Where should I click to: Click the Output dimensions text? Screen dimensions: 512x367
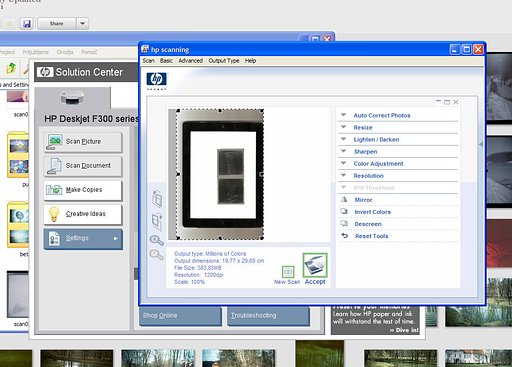219,261
